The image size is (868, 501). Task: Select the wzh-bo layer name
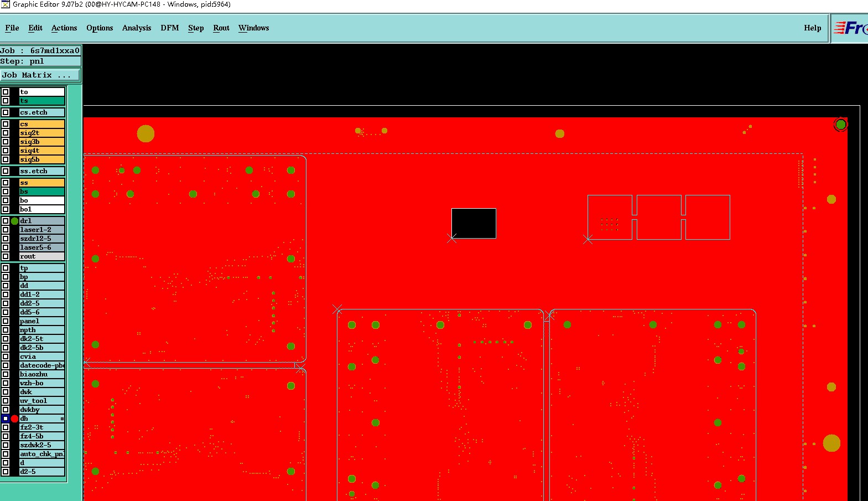[x=42, y=383]
